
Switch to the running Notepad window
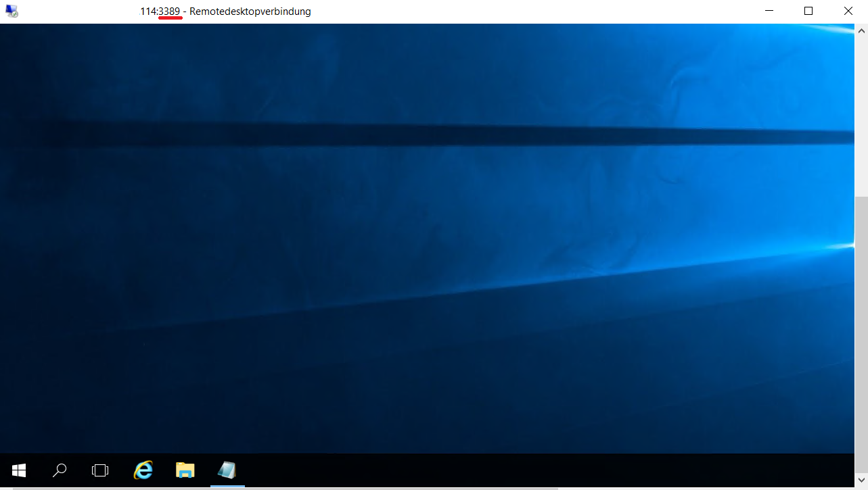(x=227, y=470)
